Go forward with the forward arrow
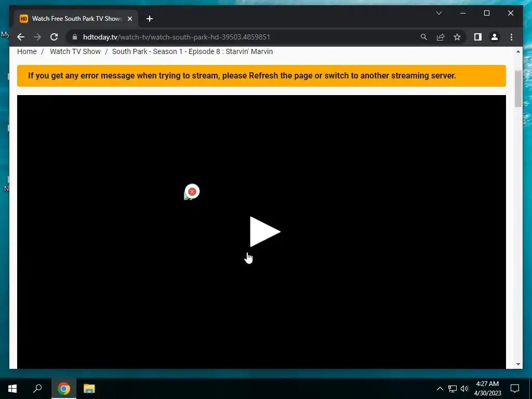Screen dimensions: 532x399 [x=37, y=37]
